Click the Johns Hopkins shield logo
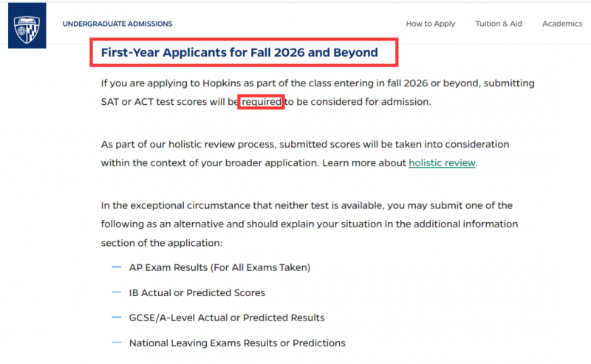The width and height of the screenshot is (591, 364). (x=27, y=26)
